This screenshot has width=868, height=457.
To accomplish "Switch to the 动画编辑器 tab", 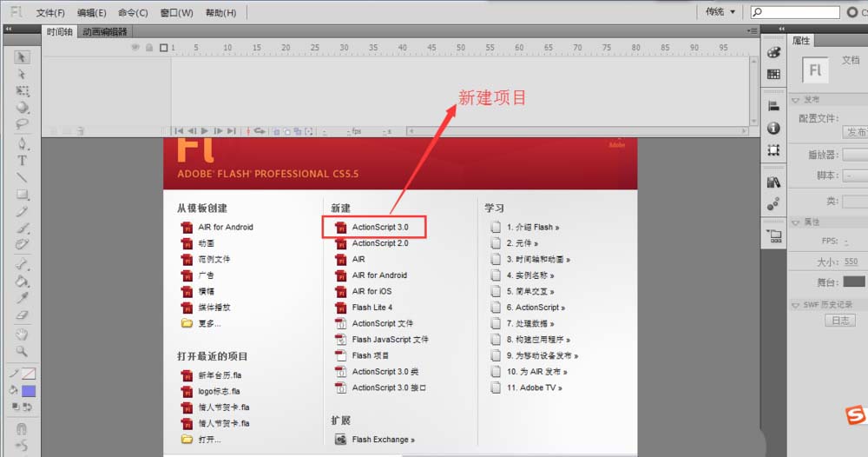I will [x=105, y=31].
